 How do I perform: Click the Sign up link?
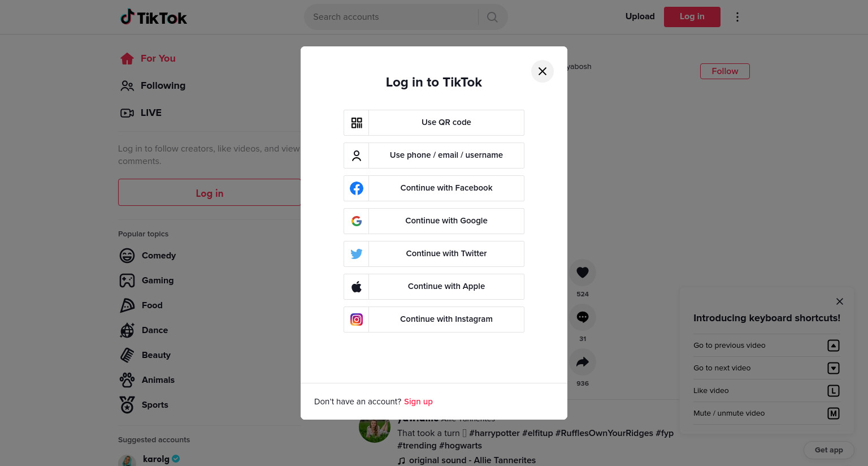coord(418,402)
